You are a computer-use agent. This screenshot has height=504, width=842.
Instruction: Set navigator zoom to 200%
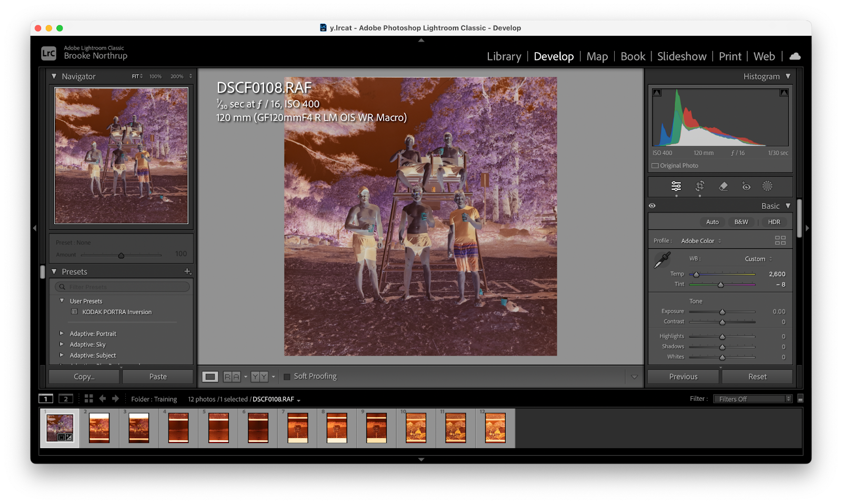tap(177, 77)
